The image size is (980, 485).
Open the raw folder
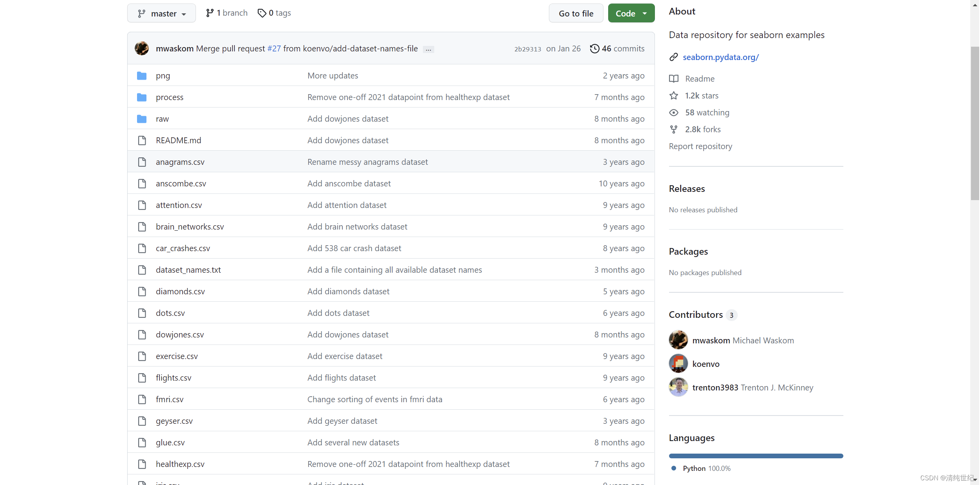[162, 119]
